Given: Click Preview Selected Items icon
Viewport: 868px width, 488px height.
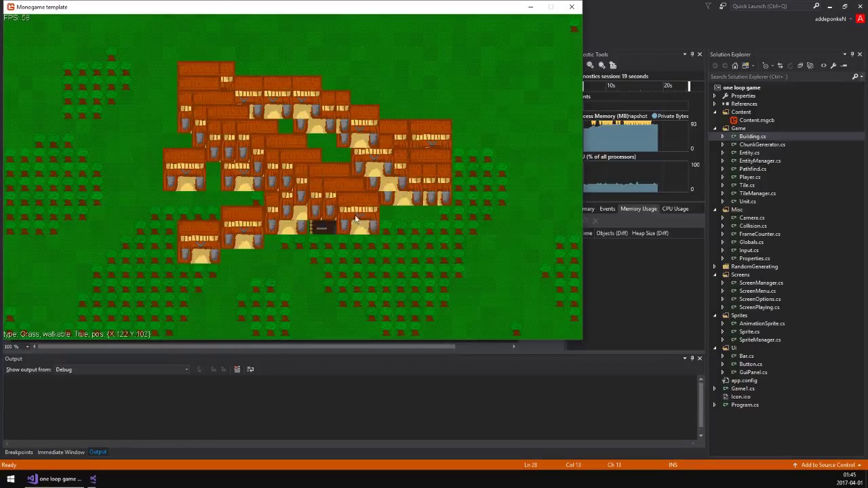Looking at the screenshot, I should 844,66.
